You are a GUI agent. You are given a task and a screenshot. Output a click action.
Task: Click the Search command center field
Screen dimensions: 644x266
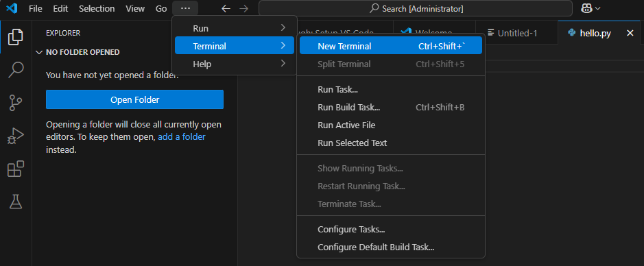coord(415,8)
